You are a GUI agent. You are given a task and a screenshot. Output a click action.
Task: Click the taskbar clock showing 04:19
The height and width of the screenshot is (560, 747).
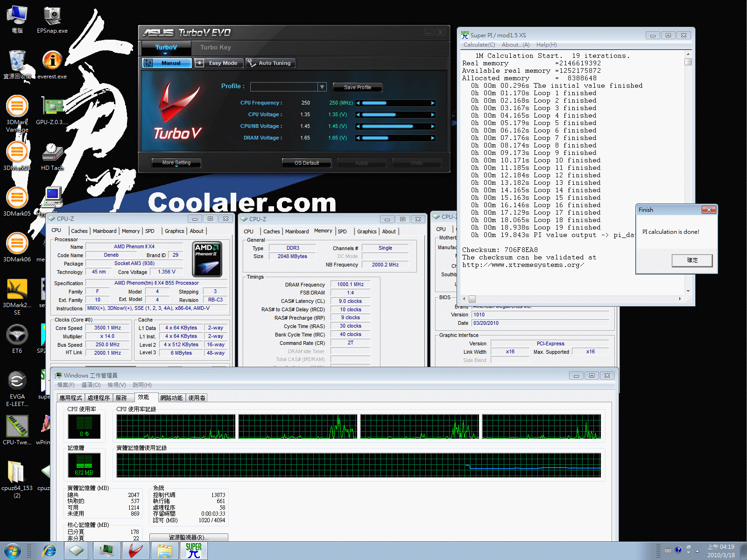pyautogui.click(x=721, y=551)
